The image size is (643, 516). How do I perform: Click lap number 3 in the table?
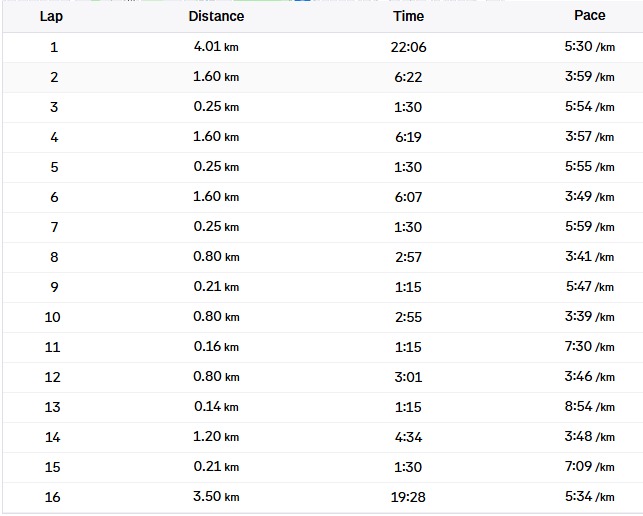coord(54,107)
